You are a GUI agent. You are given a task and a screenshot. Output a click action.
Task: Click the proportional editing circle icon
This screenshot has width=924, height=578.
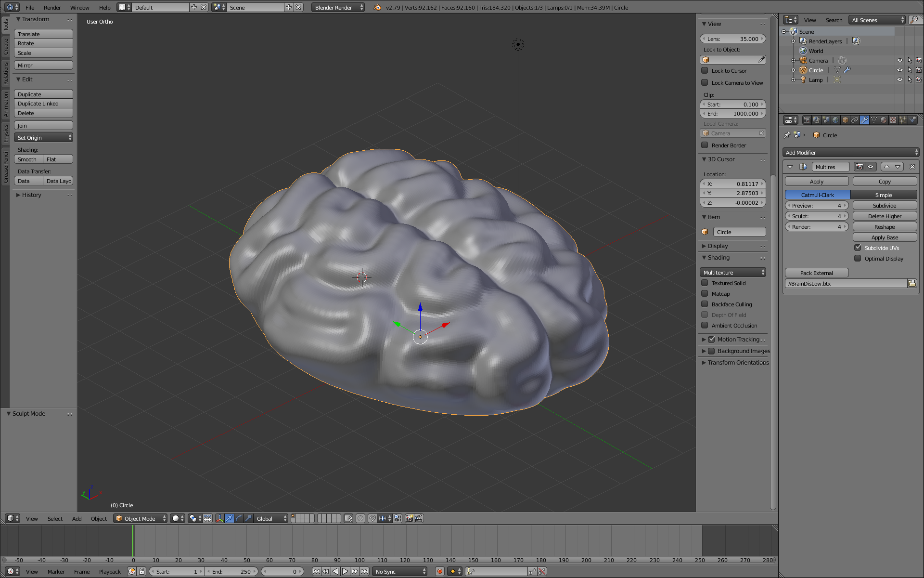click(360, 518)
